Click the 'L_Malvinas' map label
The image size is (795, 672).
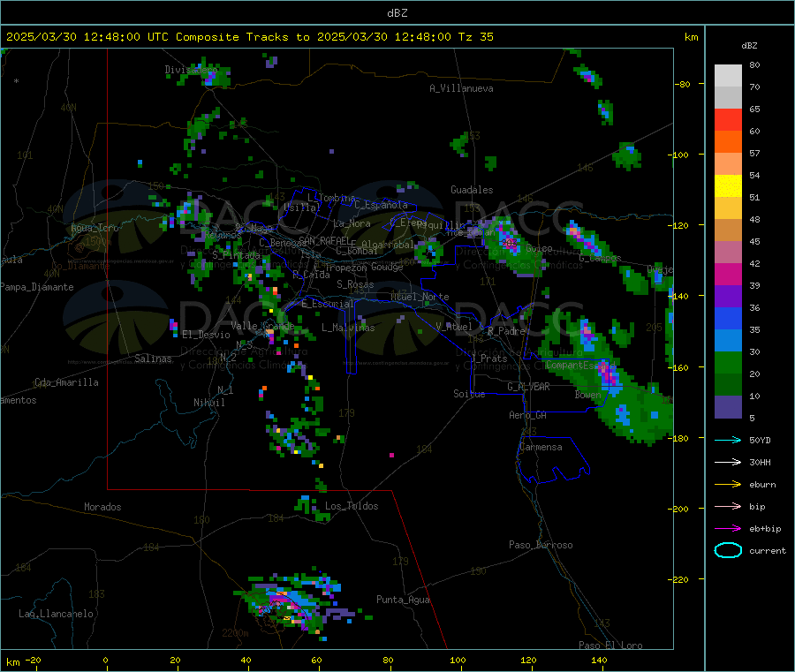tap(348, 328)
